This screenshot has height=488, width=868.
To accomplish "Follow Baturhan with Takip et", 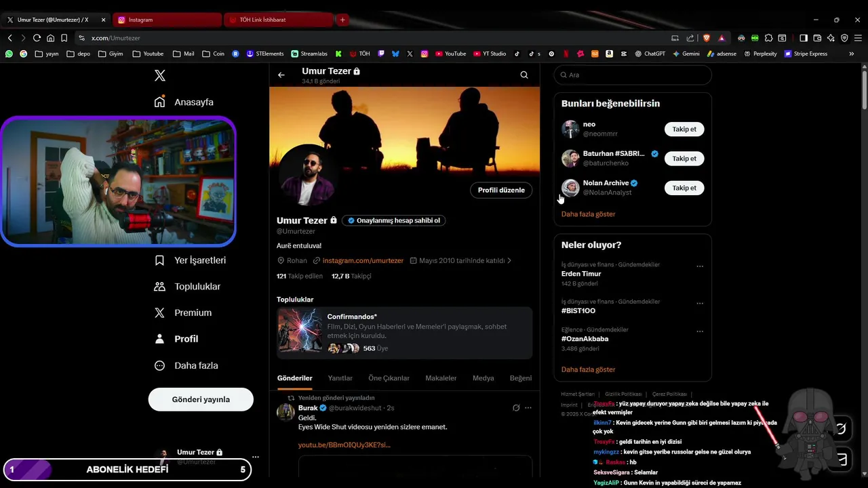I will click(684, 159).
